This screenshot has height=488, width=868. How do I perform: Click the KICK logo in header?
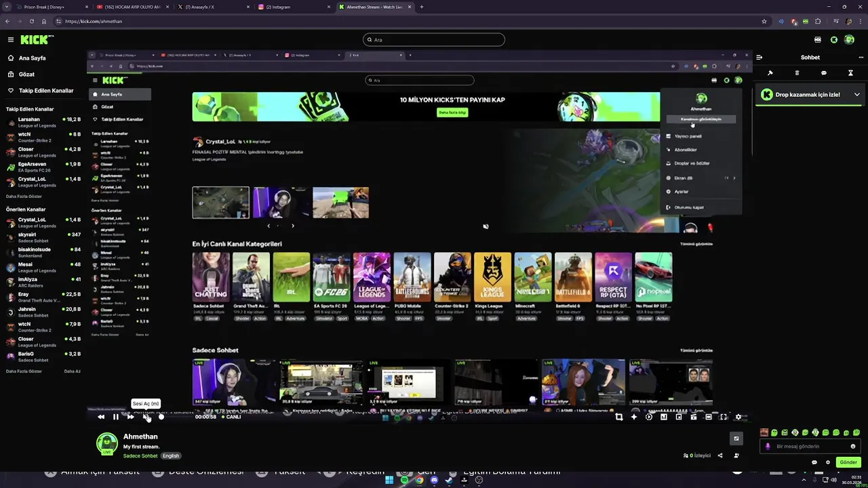coord(37,40)
